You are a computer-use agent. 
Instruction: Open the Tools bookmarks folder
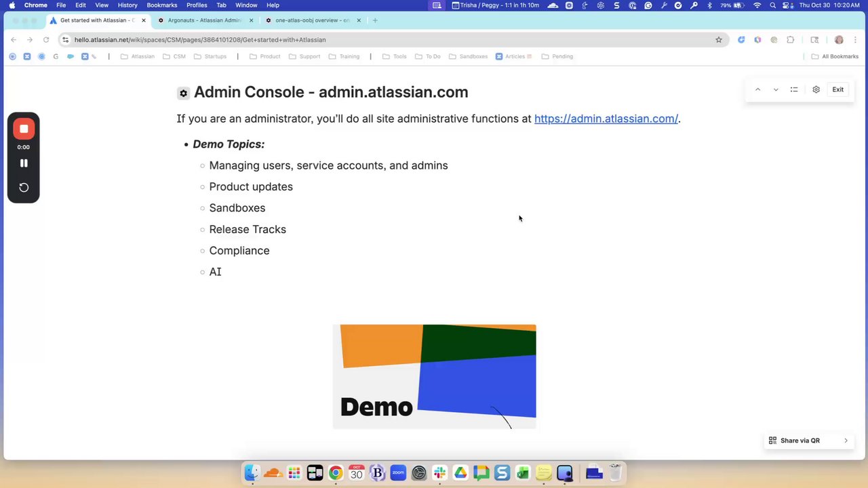pyautogui.click(x=395, y=56)
